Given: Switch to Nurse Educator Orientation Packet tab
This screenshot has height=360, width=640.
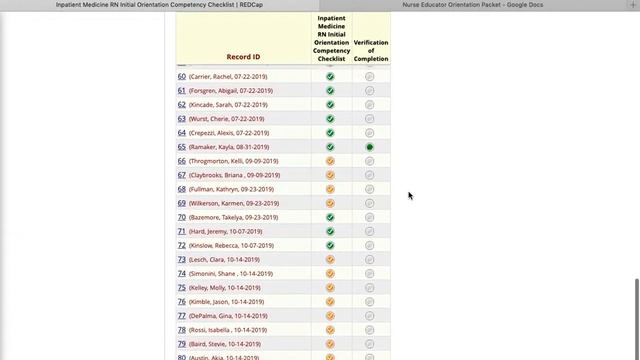Looking at the screenshot, I should click(x=473, y=5).
